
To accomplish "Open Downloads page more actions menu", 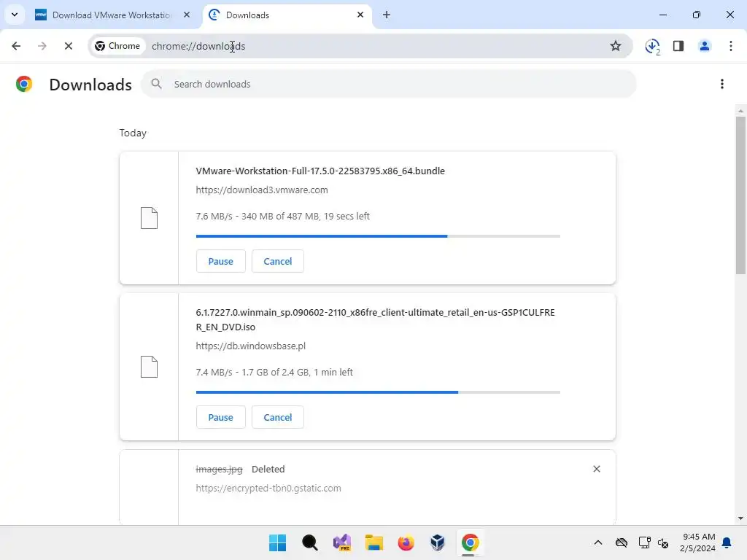I will pyautogui.click(x=722, y=85).
